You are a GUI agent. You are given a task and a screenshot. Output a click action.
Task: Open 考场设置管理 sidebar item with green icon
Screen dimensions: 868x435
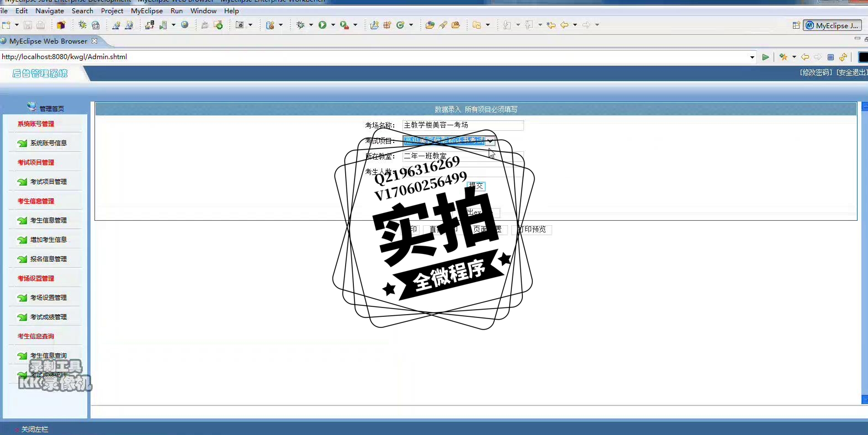coord(48,298)
